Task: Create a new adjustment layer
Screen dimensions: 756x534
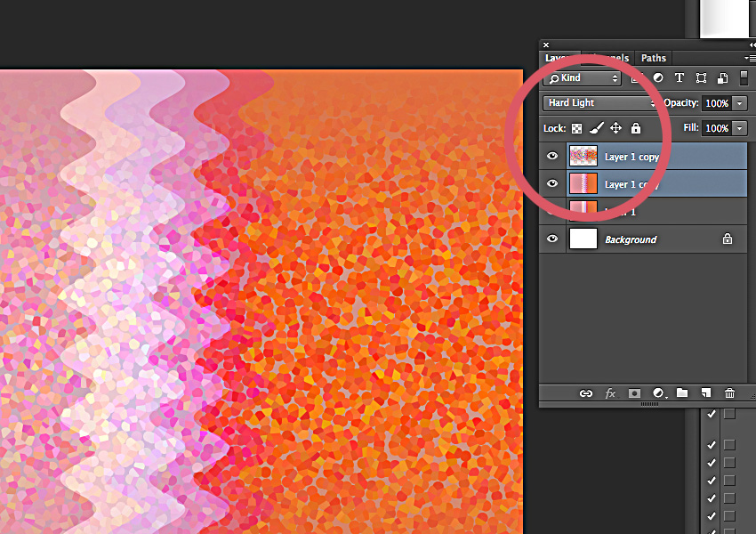Action: (658, 392)
